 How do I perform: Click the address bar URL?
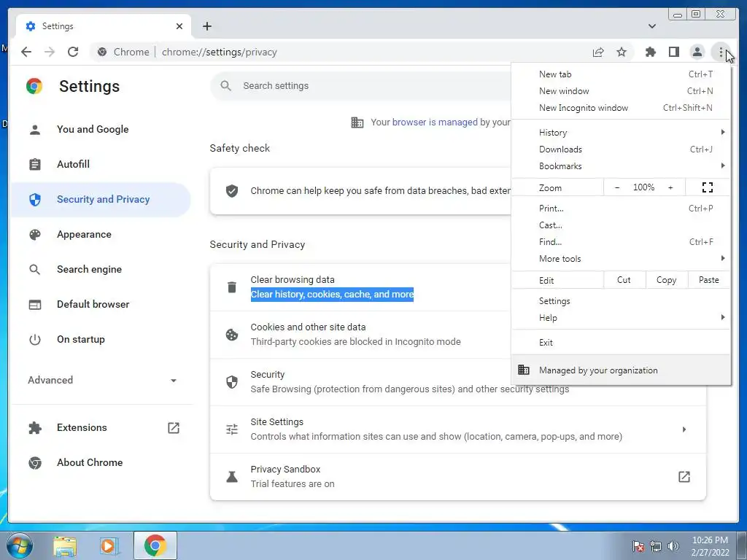[x=219, y=52]
